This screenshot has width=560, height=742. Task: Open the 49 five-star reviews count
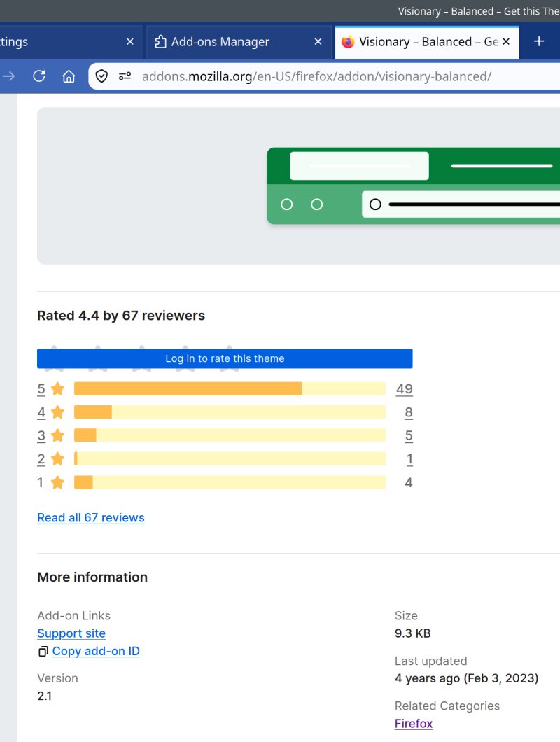click(405, 389)
